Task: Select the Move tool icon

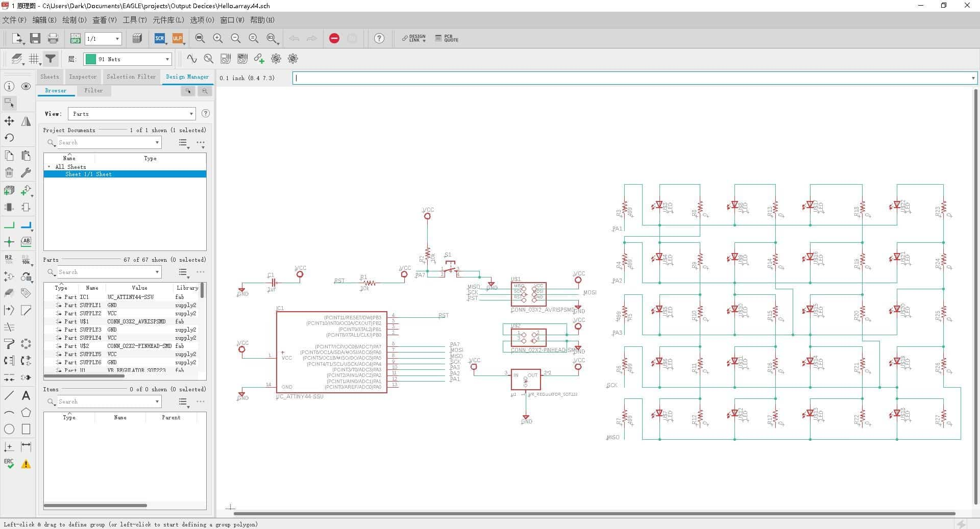Action: coord(9,121)
